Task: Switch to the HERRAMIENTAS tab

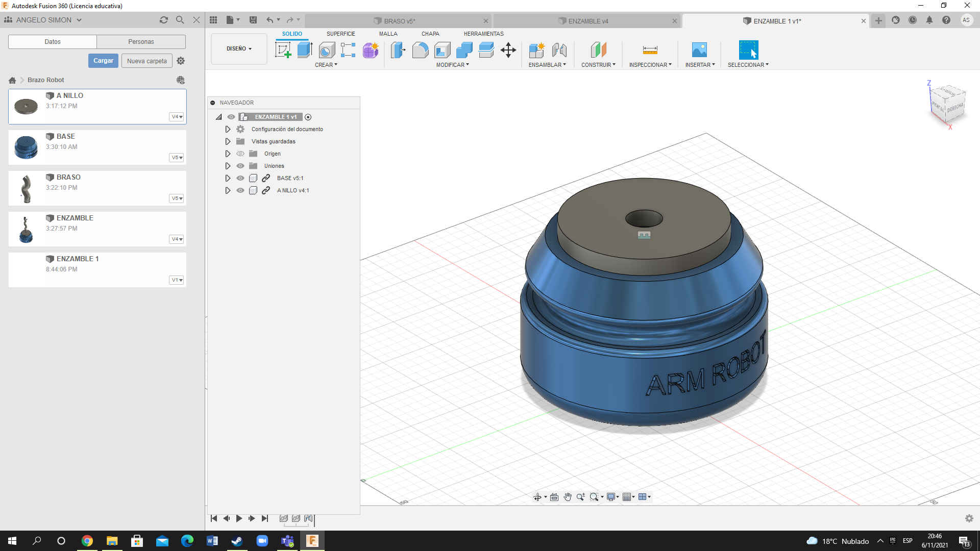Action: 483,34
